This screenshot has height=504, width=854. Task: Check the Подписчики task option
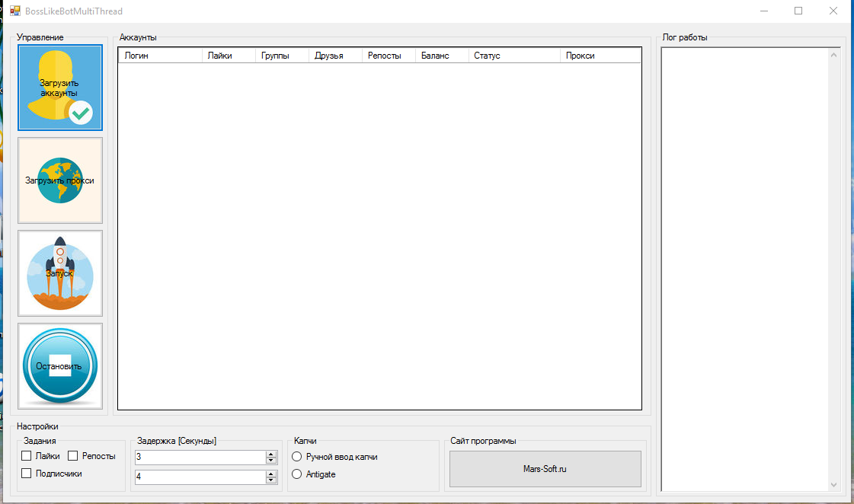(26, 473)
